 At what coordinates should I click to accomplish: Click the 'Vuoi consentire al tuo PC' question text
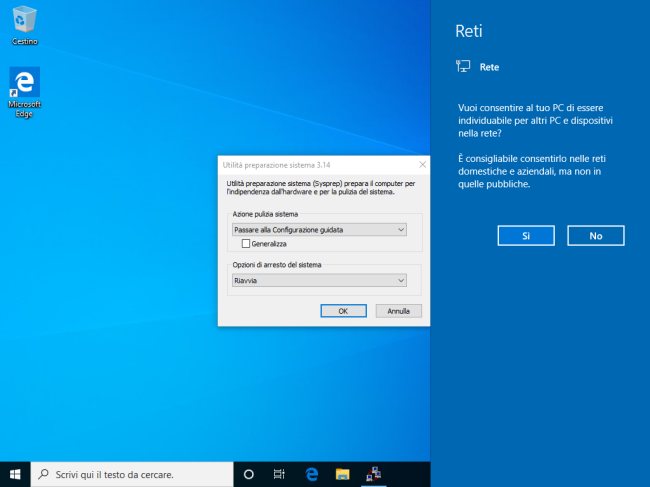(535, 121)
